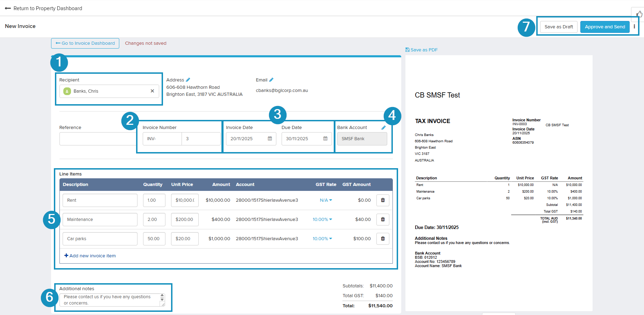
Task: Open the Invoice Date calendar picker
Action: [x=270, y=139]
